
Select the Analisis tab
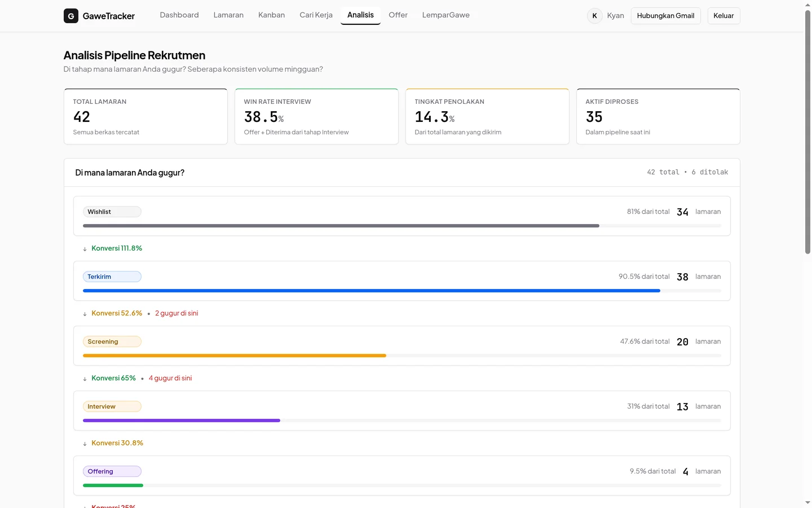360,15
